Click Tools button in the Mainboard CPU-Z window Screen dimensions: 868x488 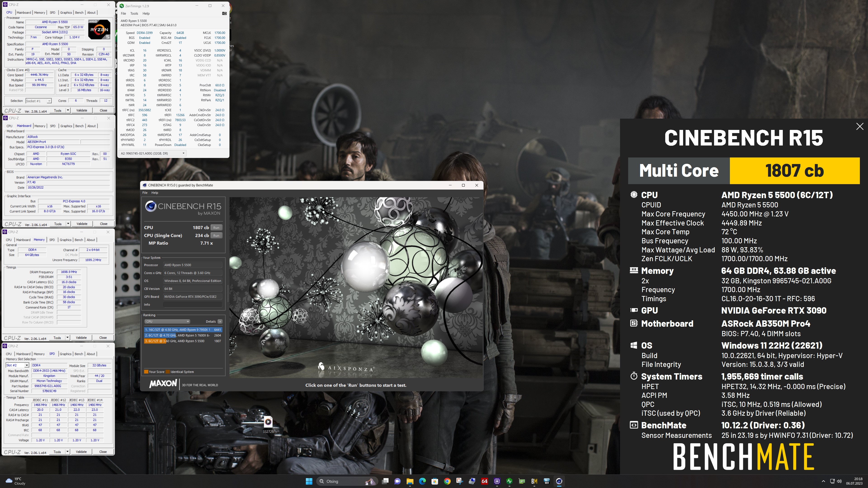58,224
